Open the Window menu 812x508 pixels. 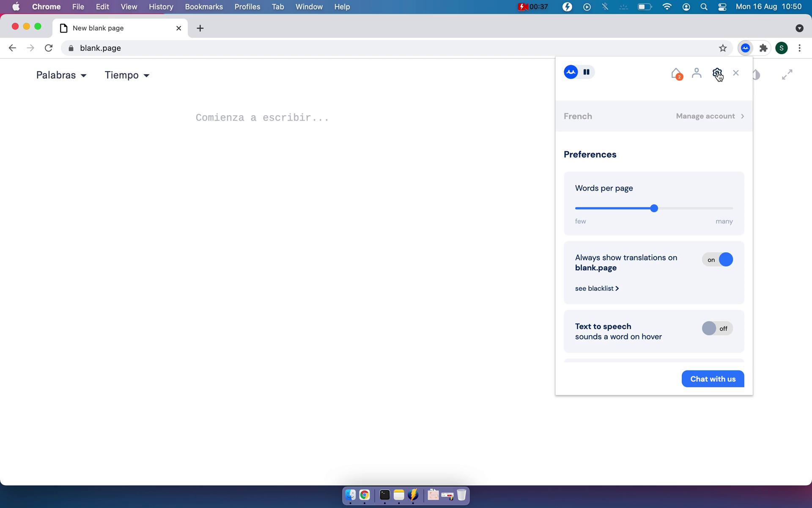coord(309,7)
